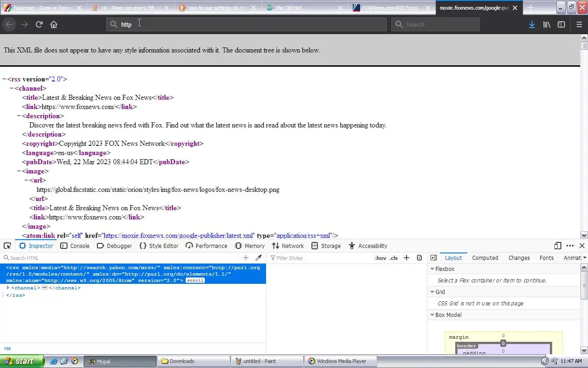Image resolution: width=588 pixels, height=368 pixels.
Task: Close The Old Net tab
Action: pyautogui.click(x=340, y=8)
